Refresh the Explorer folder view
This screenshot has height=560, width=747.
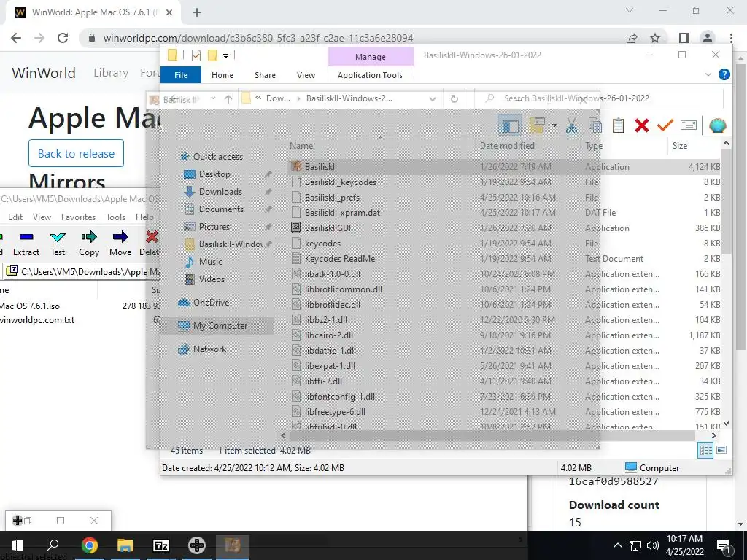coord(454,98)
